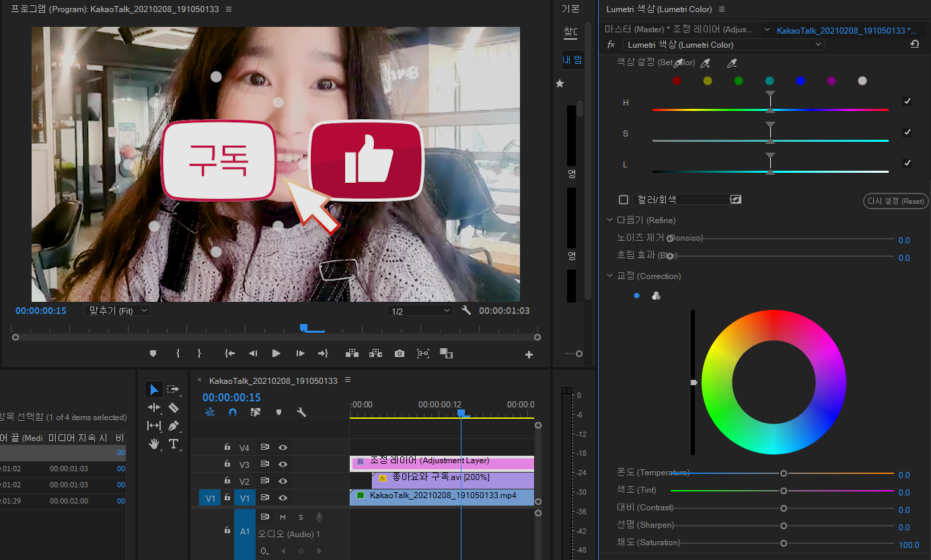Open the timeline sequence panel menu

point(348,381)
